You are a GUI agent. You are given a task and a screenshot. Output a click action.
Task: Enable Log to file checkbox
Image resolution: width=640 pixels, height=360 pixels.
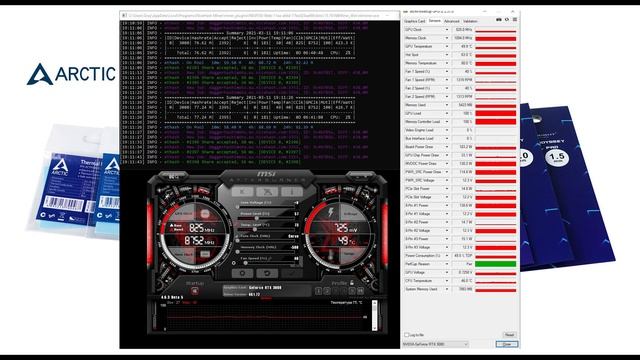406,335
